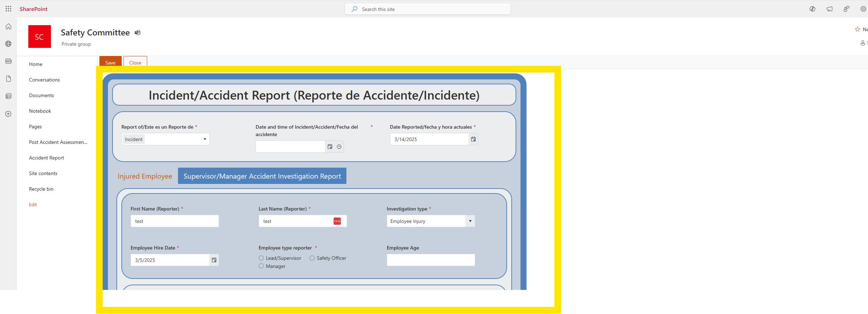Open the clock time picker for incident
This screenshot has width=868, height=314.
(339, 147)
